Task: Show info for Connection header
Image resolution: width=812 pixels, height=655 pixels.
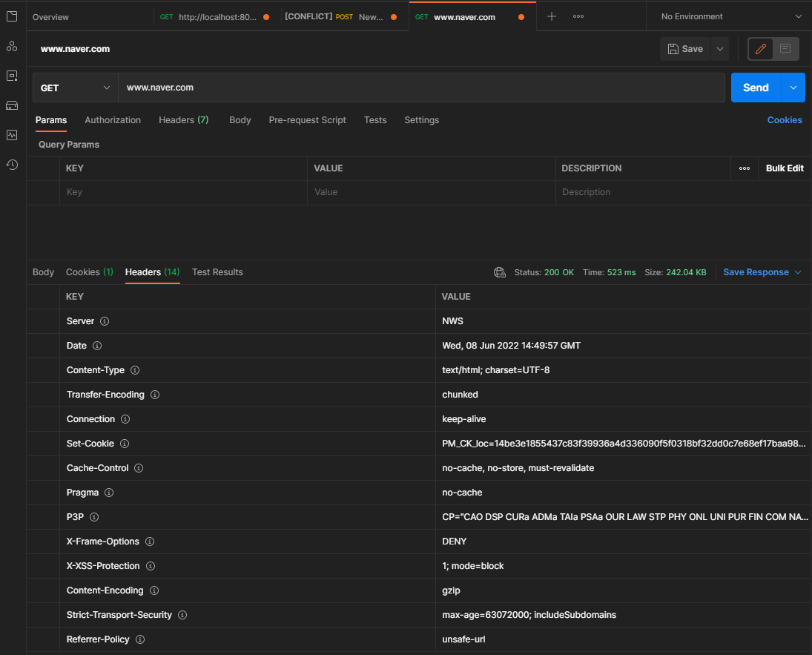Action: point(125,419)
